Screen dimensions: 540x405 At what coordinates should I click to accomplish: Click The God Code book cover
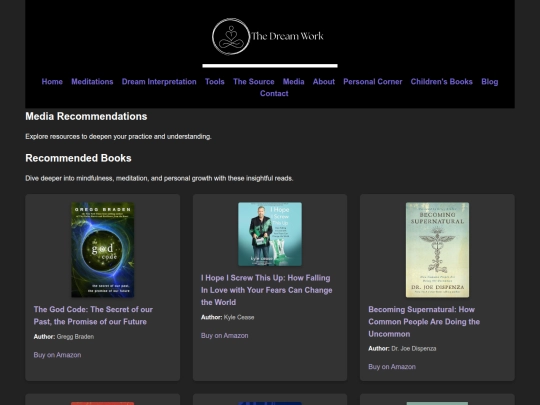(x=103, y=250)
